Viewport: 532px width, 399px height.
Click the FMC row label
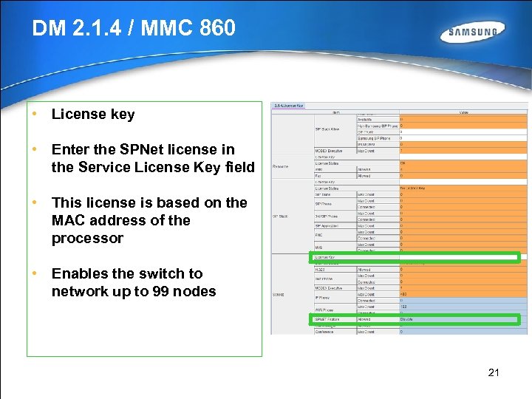click(x=335, y=235)
